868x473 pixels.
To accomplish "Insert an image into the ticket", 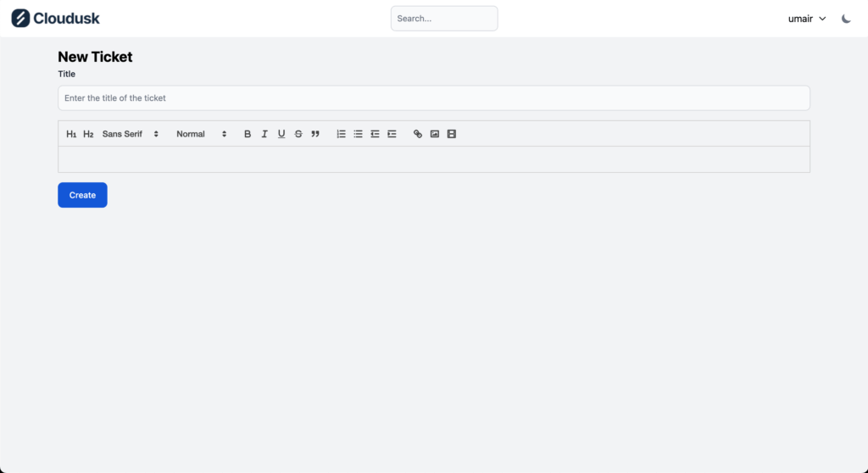I will [x=434, y=134].
